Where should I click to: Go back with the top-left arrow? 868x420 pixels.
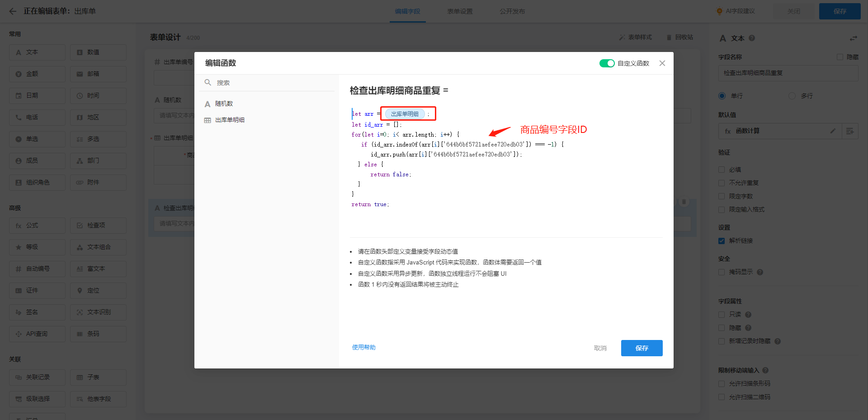[x=13, y=11]
